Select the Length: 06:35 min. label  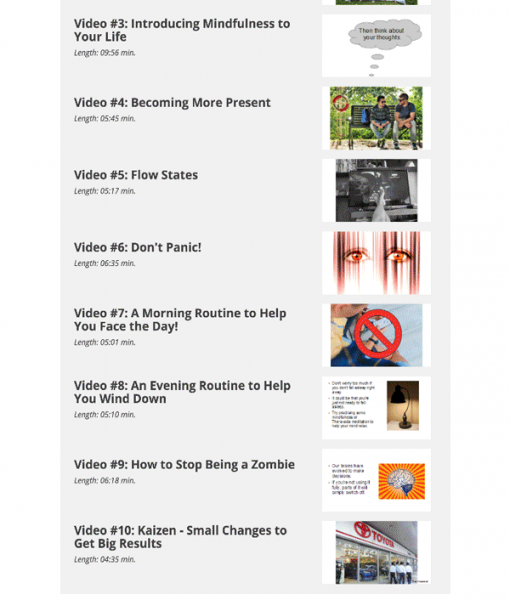point(104,263)
